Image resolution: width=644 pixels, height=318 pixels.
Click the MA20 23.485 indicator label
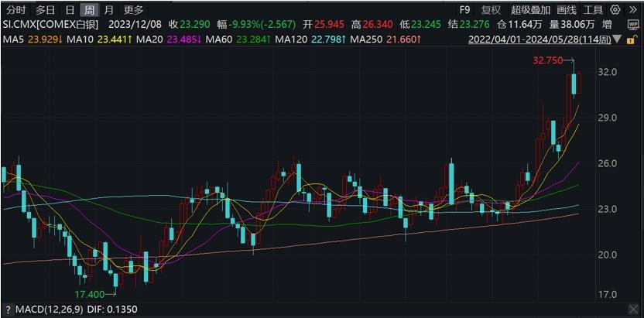[x=167, y=40]
